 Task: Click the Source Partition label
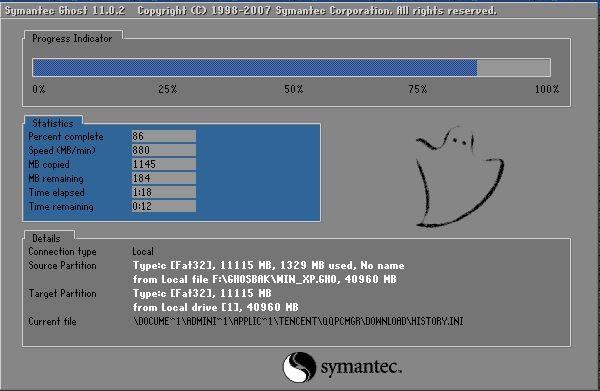click(62, 266)
